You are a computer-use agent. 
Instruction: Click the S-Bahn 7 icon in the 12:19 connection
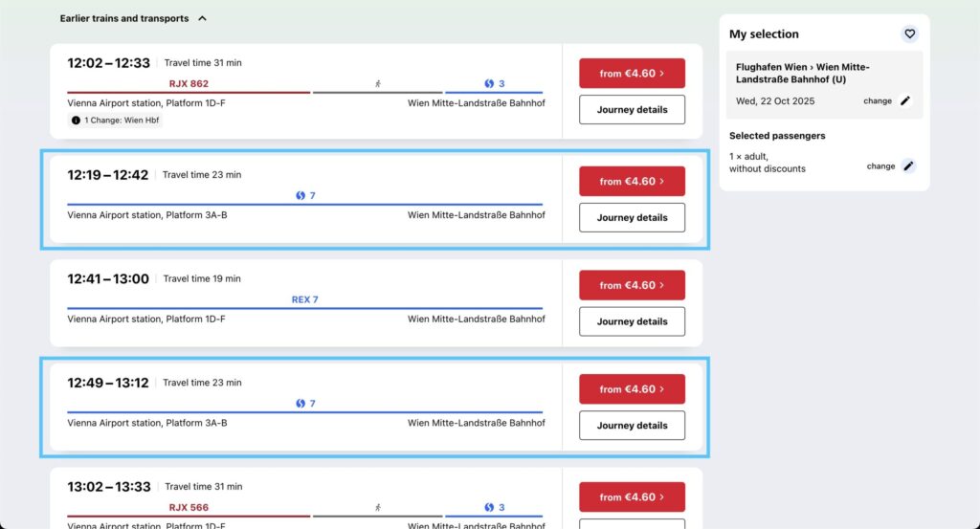(x=300, y=196)
